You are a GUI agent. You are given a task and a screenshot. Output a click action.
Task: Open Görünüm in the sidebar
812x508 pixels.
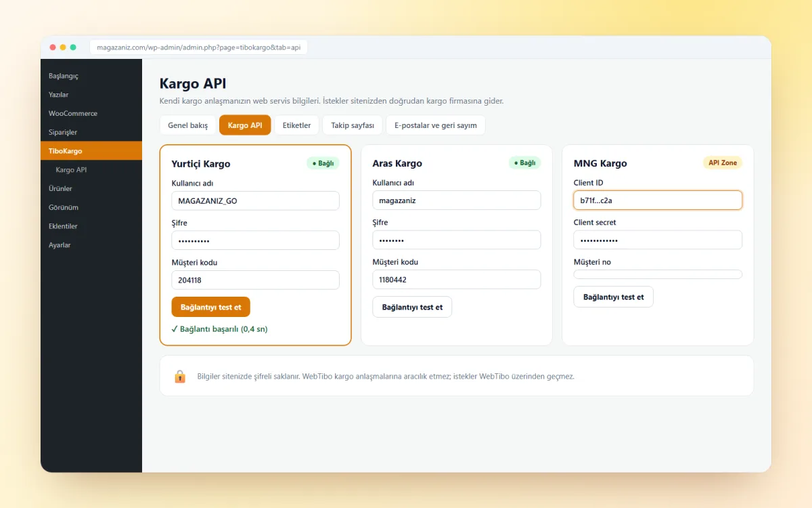(x=91, y=207)
